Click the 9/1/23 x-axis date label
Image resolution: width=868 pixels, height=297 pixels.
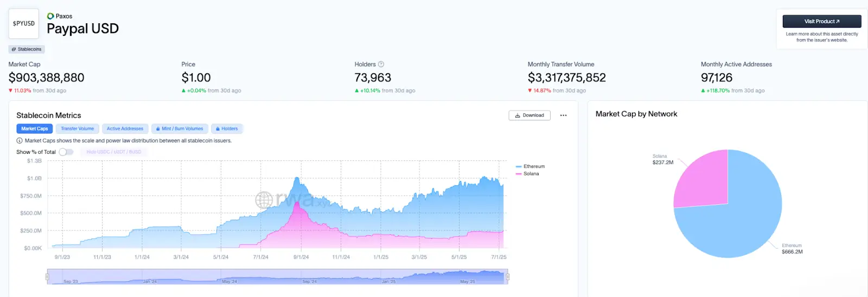pyautogui.click(x=62, y=257)
